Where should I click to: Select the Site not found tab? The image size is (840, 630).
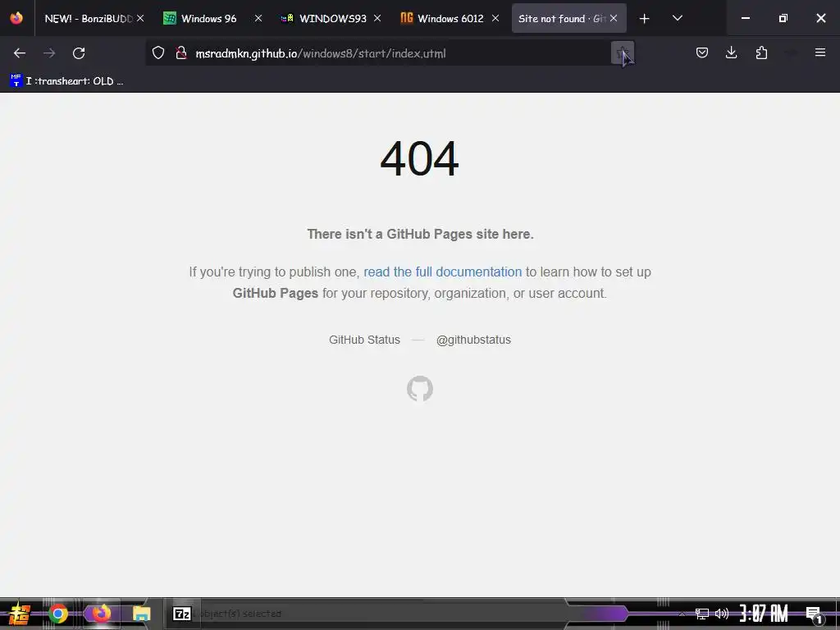(x=561, y=18)
